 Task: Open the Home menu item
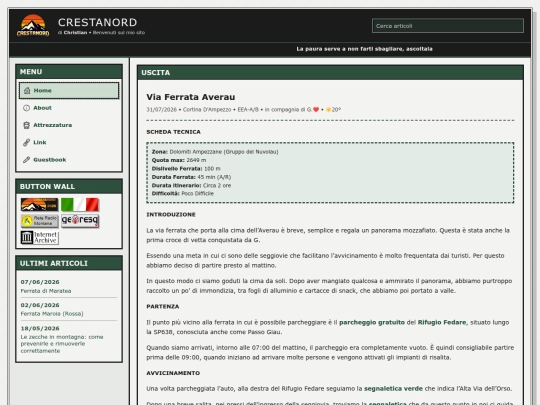coord(69,91)
